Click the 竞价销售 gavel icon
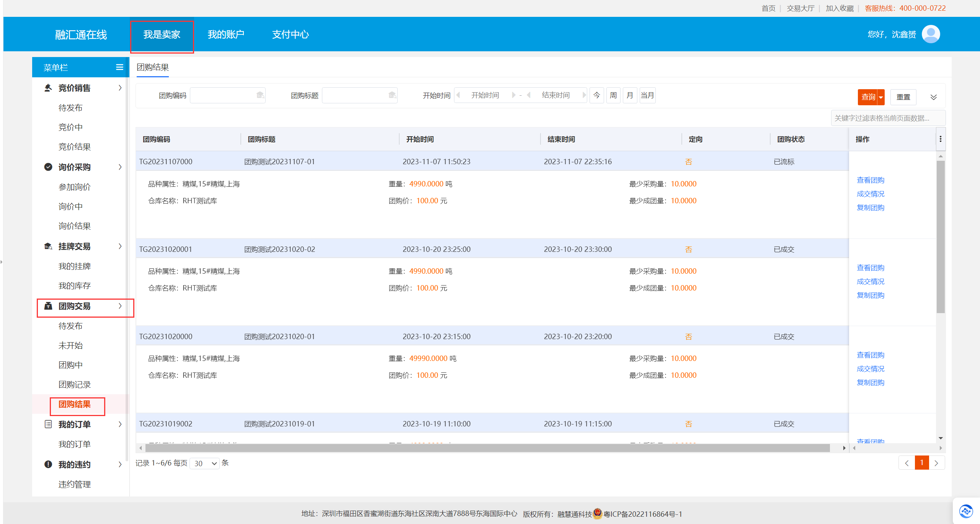This screenshot has height=524, width=980. [48, 88]
